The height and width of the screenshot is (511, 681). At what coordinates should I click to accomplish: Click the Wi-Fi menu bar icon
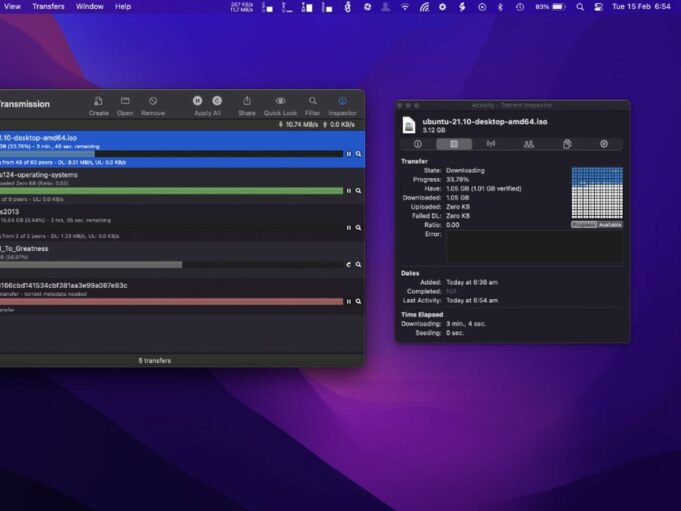coord(405,7)
